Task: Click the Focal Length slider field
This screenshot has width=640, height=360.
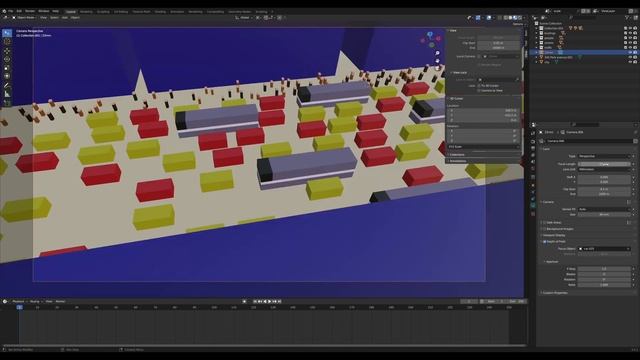Action: click(604, 164)
